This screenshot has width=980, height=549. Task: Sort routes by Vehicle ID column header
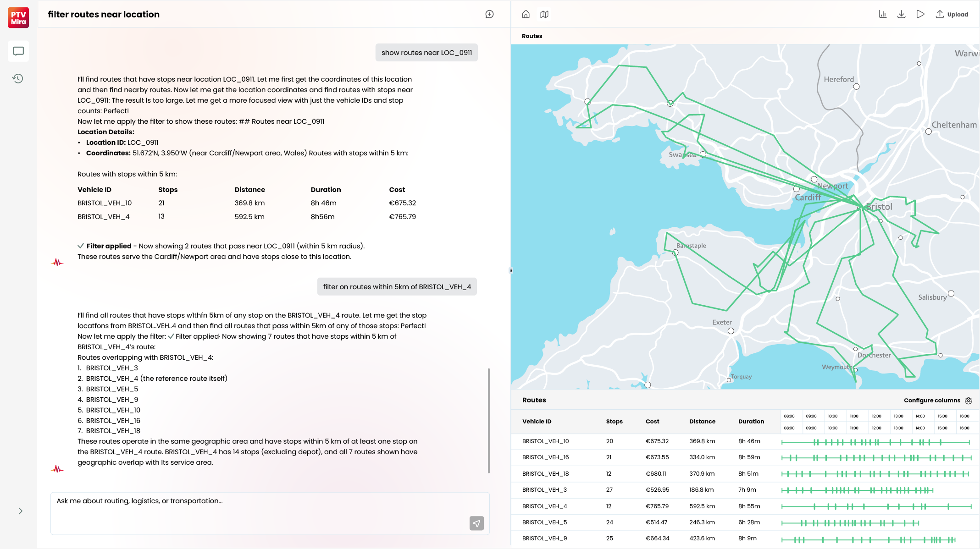coord(537,422)
